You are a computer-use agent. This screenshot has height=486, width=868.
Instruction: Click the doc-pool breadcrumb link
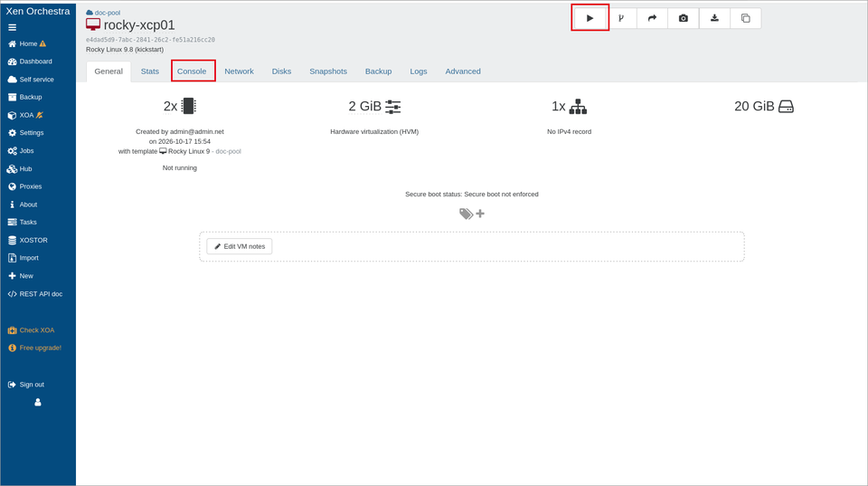107,13
